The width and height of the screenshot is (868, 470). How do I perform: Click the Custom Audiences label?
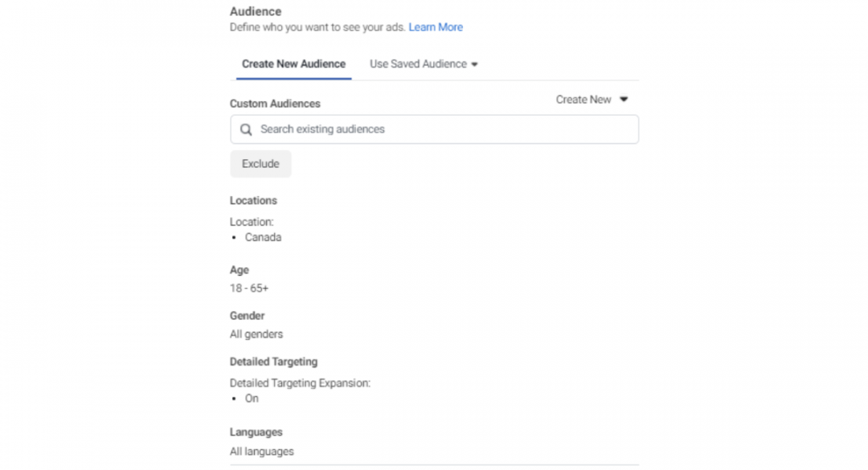tap(275, 104)
